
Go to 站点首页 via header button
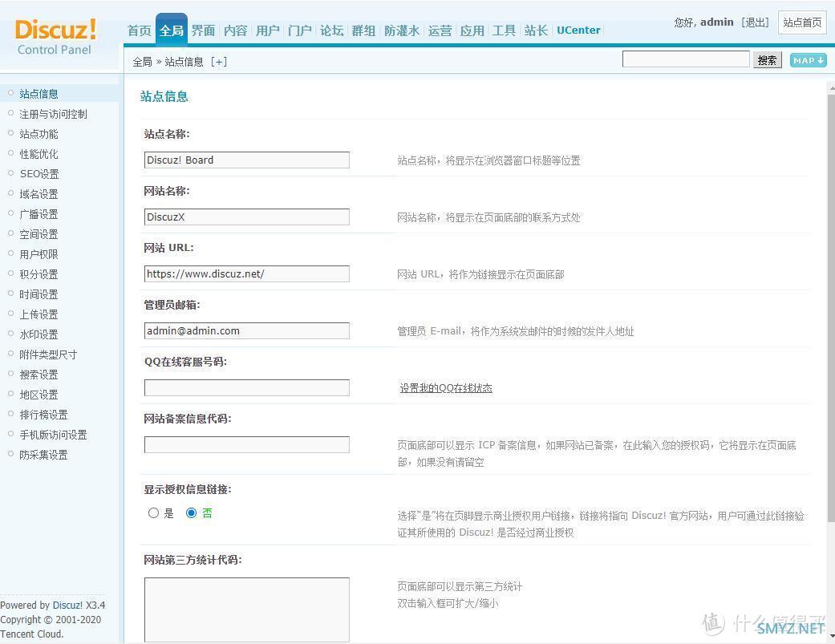[802, 22]
